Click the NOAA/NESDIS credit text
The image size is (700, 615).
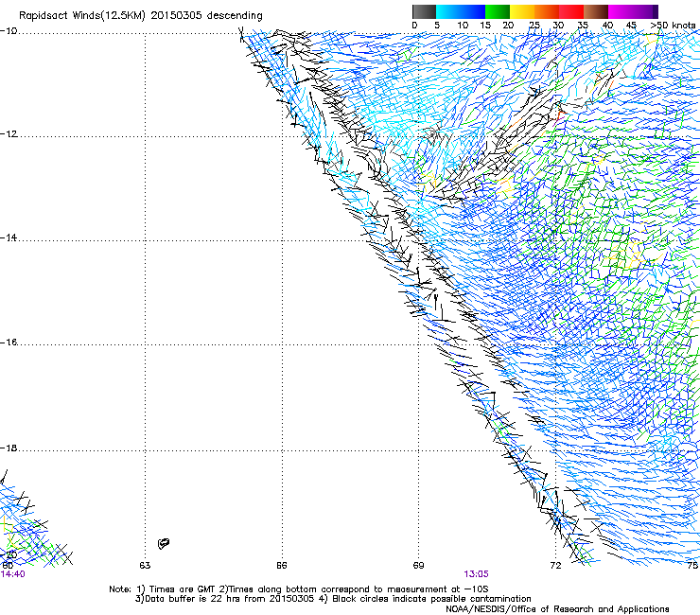coord(557,609)
